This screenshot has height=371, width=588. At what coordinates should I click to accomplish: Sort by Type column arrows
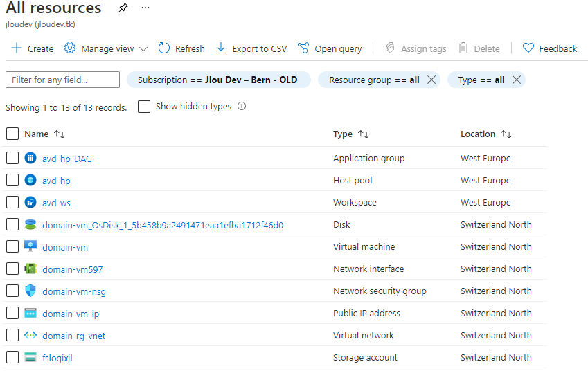(x=364, y=134)
